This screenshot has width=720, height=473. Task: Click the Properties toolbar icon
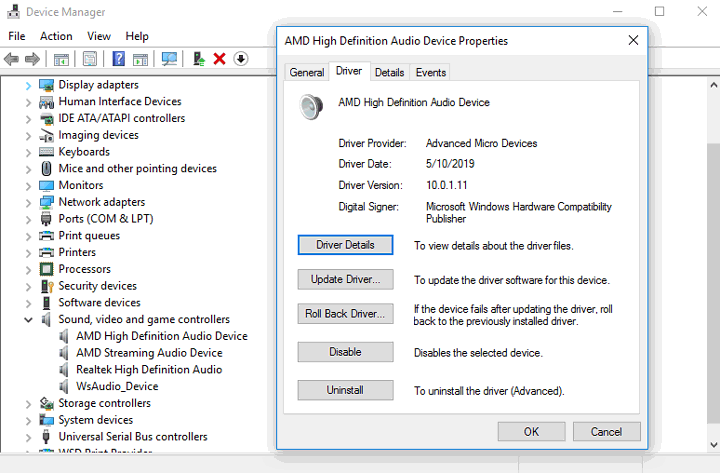[x=90, y=59]
